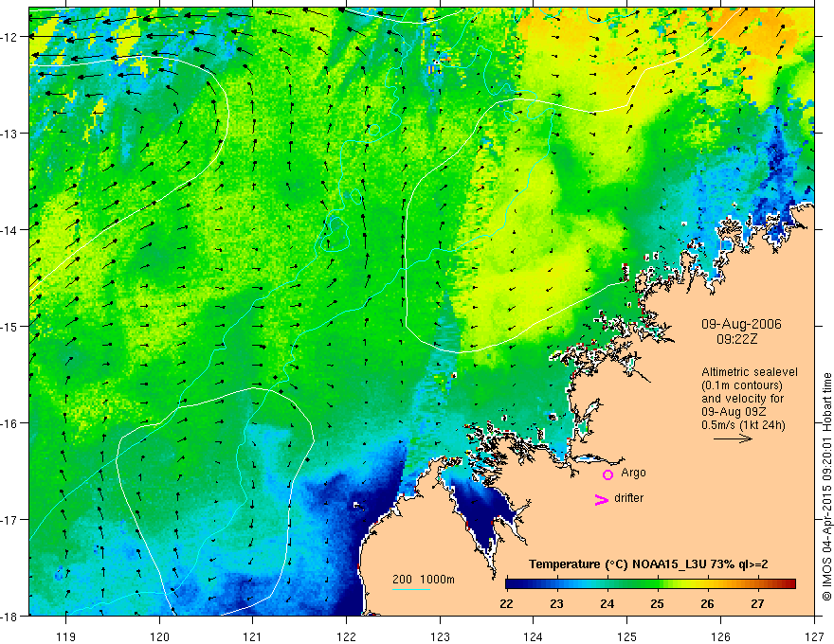Viewport: 834px width, 644px height.
Task: Click the red end of the temperature bar
Action: [x=790, y=584]
